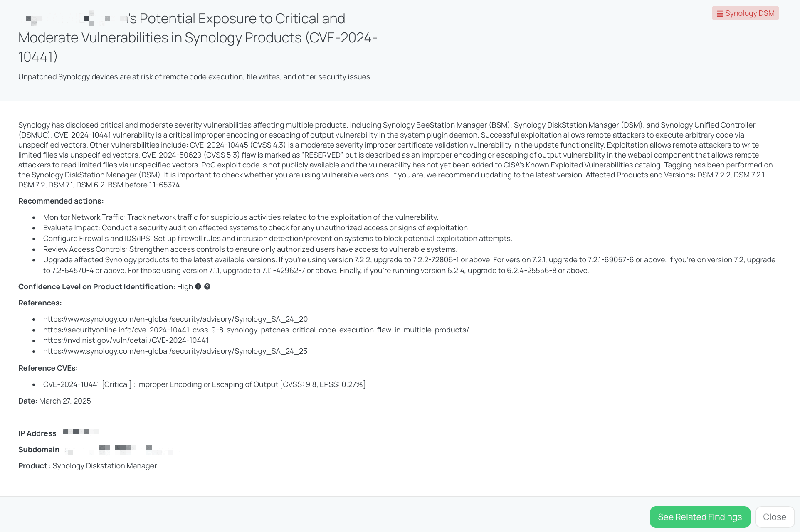The width and height of the screenshot is (800, 532).
Task: Open the Synology_SA_24_20 advisory link
Action: [x=175, y=319]
